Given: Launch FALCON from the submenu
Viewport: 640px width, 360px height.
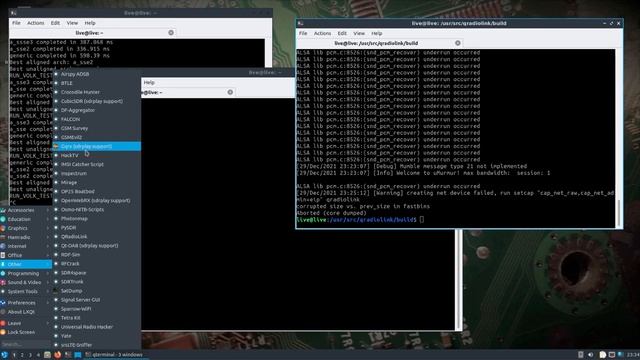Looking at the screenshot, I should pyautogui.click(x=96, y=119).
